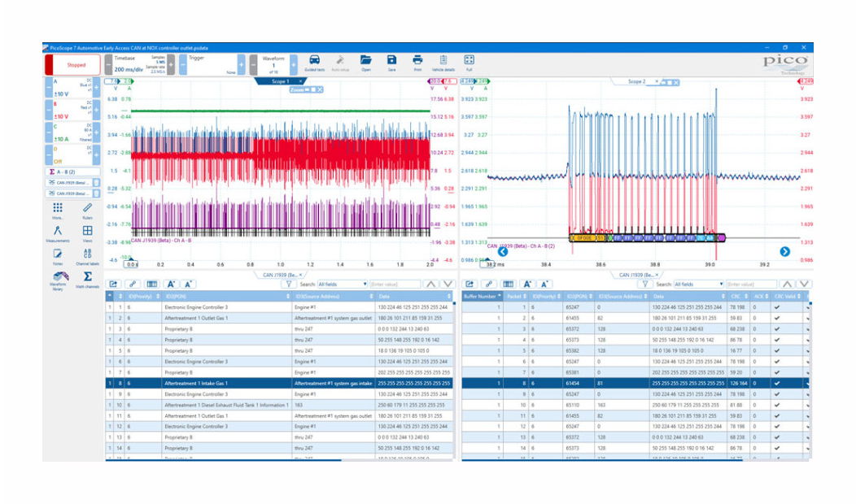Close the left CAN J1939 decoder tab
Image resolution: width=856 pixels, height=504 pixels.
(300, 275)
